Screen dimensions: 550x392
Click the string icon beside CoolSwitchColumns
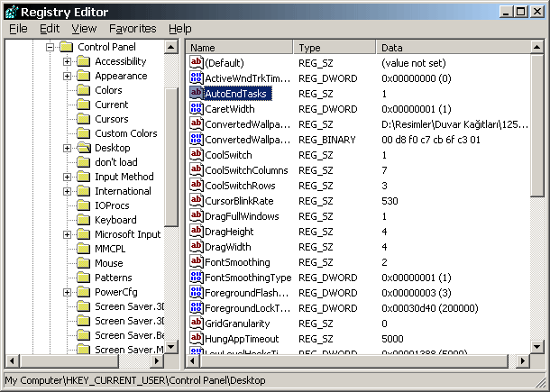197,169
